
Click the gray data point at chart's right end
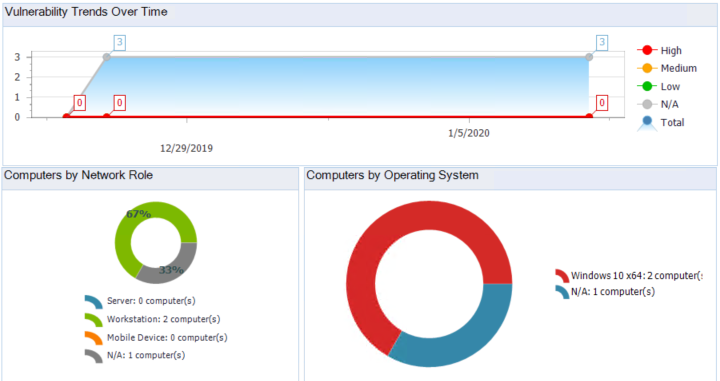click(x=589, y=57)
